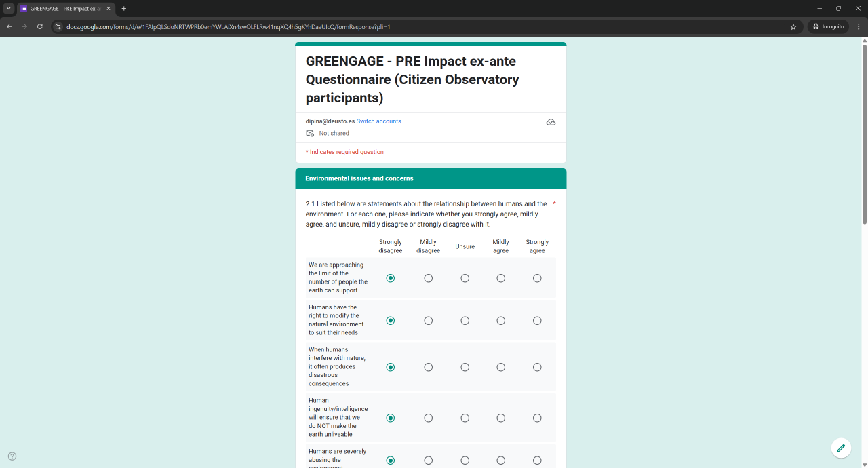Select Unsure for right to modify environment
Screen dimensions: 868x468
point(465,320)
